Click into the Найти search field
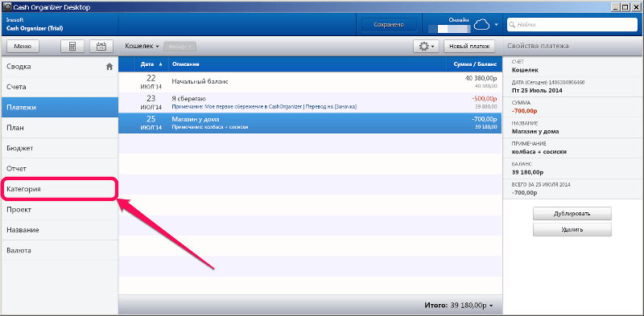Screen dimensions: 644x316 (x=573, y=25)
